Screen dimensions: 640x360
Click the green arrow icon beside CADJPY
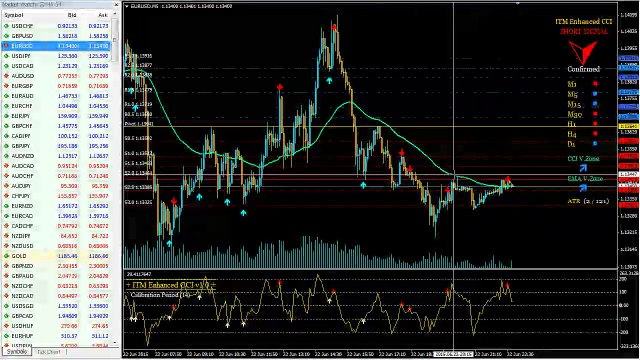7,136
